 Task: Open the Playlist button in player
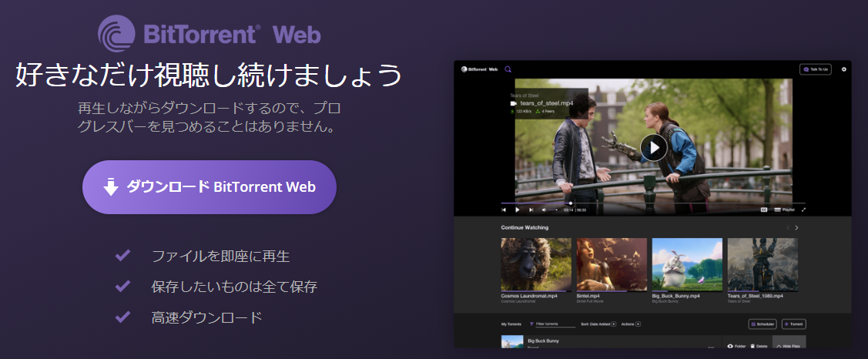[x=784, y=210]
